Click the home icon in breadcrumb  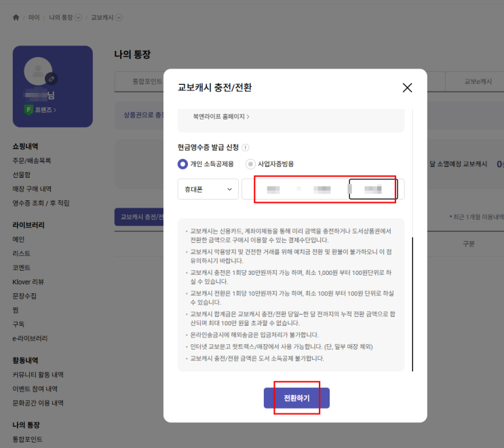pyautogui.click(x=16, y=18)
